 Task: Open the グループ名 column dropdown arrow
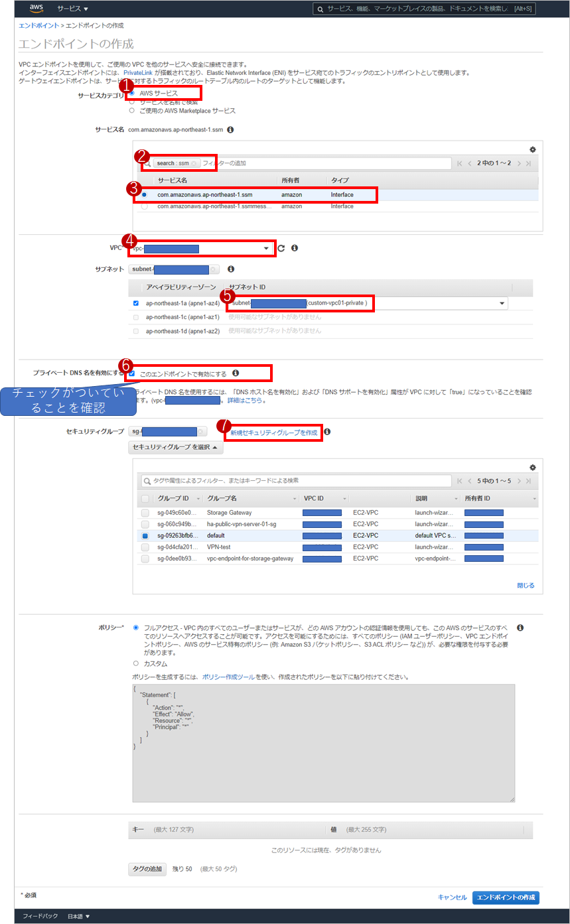295,499
